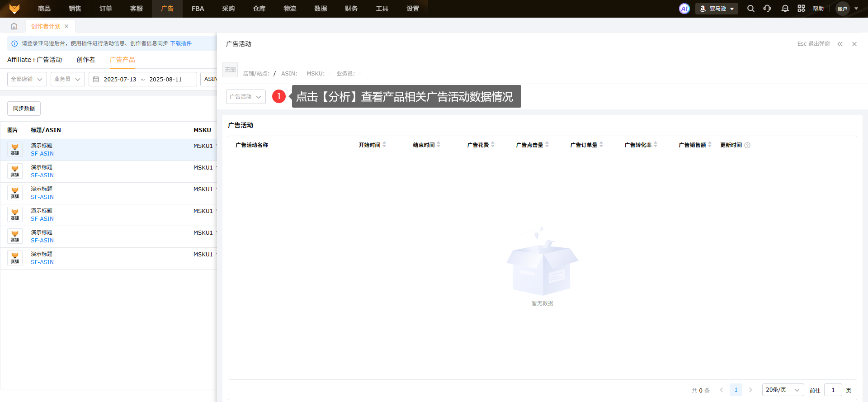Sort by 广告订单量 column arrows

(601, 145)
